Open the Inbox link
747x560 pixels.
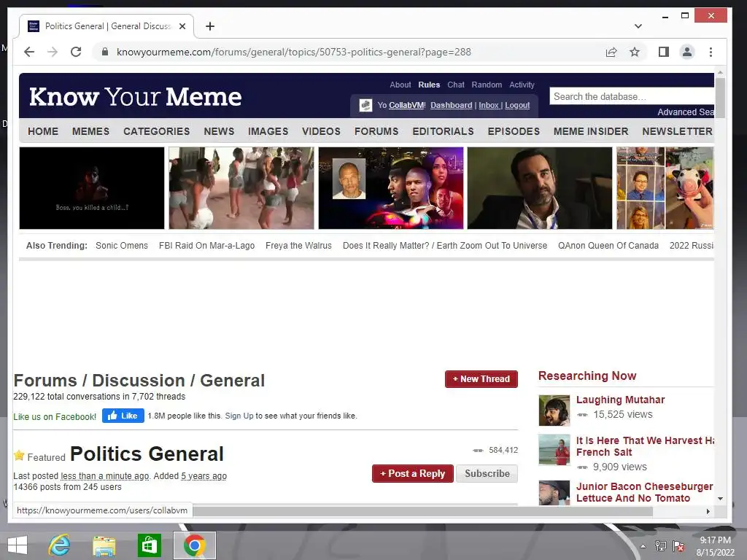[x=489, y=105]
